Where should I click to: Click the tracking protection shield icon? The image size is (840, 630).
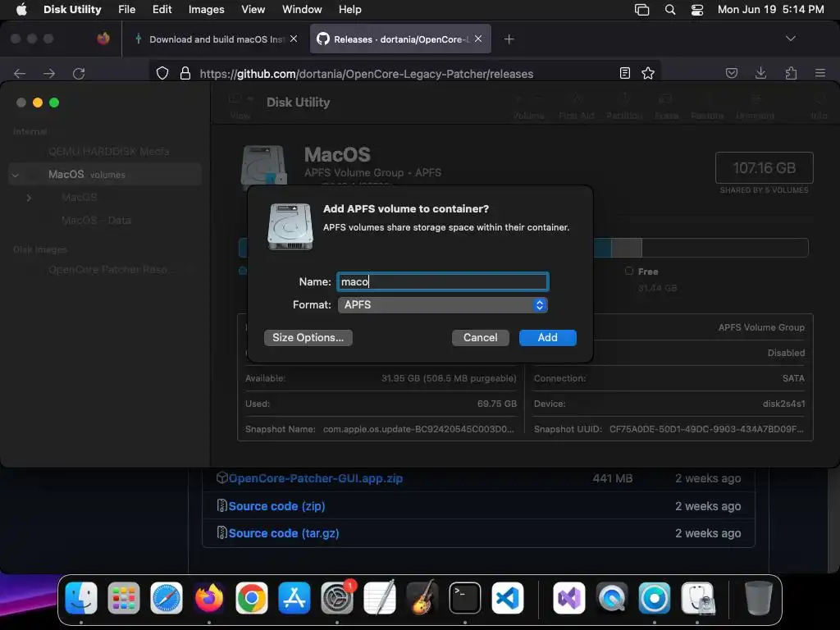click(x=162, y=73)
